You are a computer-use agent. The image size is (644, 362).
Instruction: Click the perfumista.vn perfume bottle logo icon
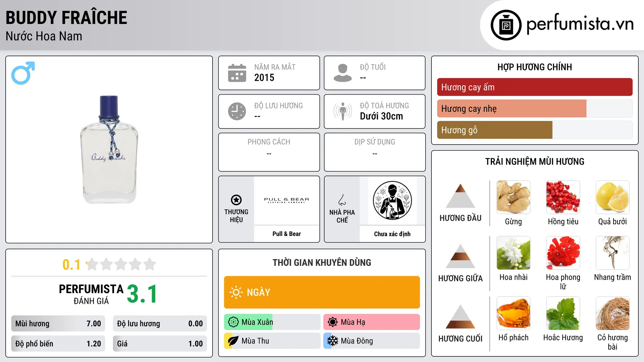(506, 25)
